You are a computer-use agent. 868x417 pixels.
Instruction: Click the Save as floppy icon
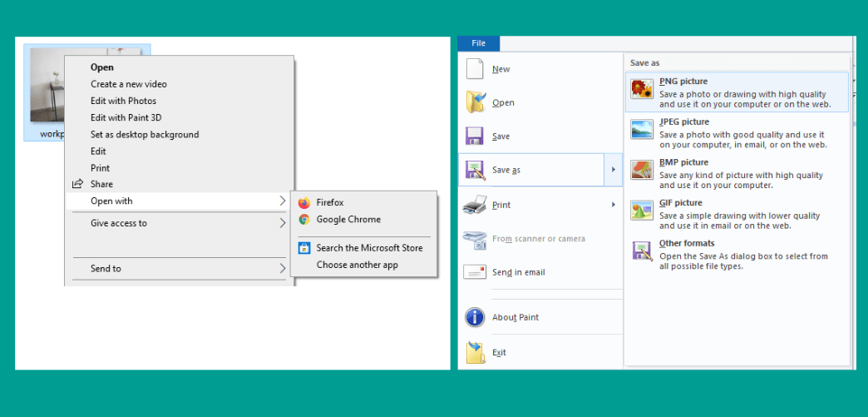(475, 171)
